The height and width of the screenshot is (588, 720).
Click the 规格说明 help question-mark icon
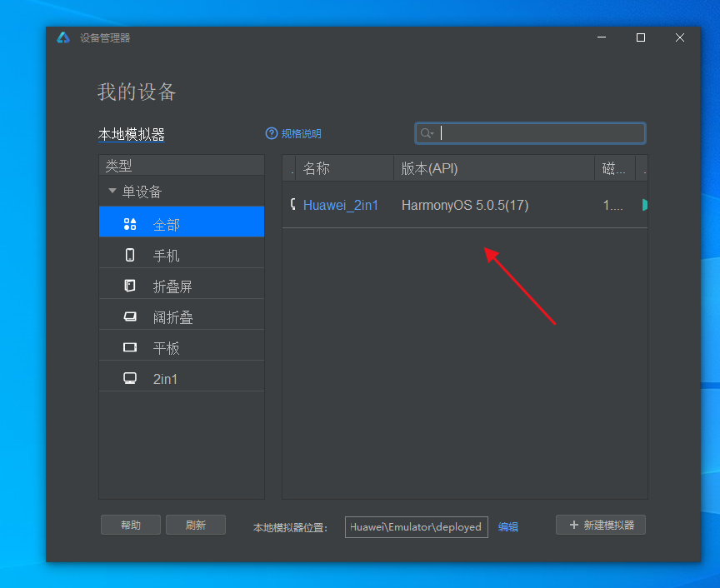pos(271,133)
